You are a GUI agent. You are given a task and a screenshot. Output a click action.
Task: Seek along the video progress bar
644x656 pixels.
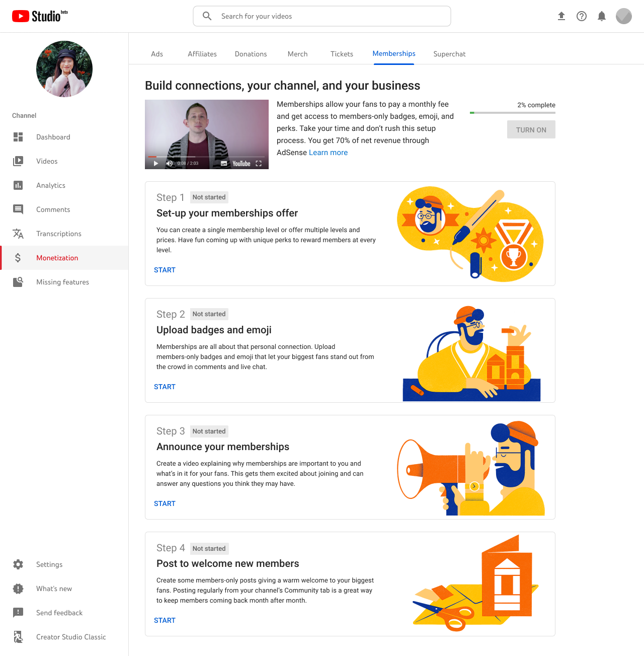click(x=207, y=157)
